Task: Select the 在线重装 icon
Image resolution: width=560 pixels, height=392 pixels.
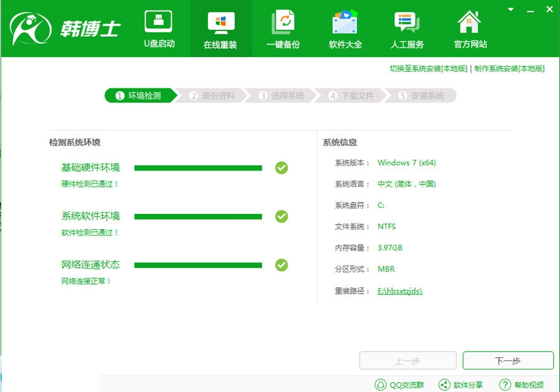Action: [x=220, y=22]
